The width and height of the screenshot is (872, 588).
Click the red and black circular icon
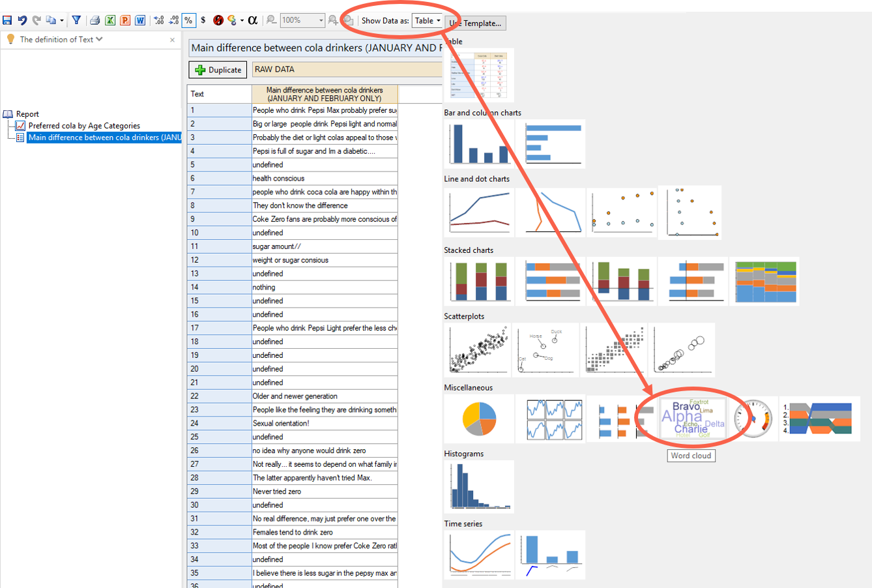tap(218, 20)
